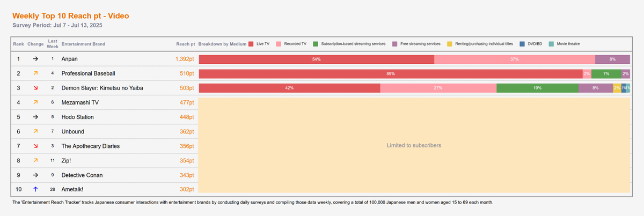Click the 1,392pt reach value

(185, 59)
